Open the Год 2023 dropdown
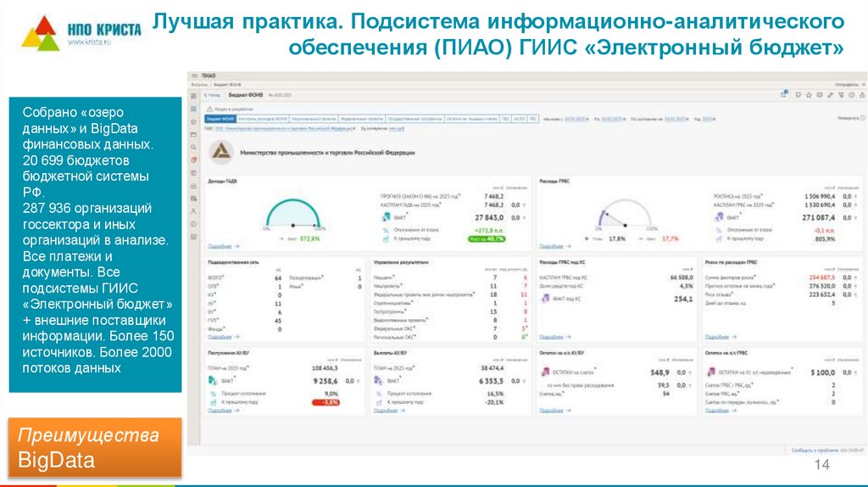 click(709, 119)
